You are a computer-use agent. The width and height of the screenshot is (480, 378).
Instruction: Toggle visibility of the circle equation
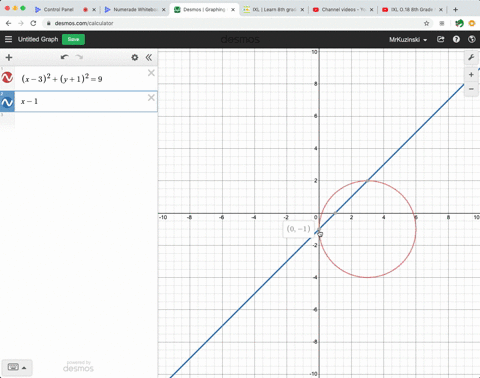pos(7,78)
